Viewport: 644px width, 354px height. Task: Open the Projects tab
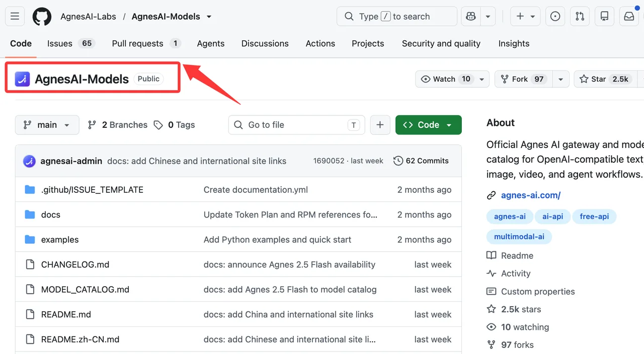pos(368,44)
